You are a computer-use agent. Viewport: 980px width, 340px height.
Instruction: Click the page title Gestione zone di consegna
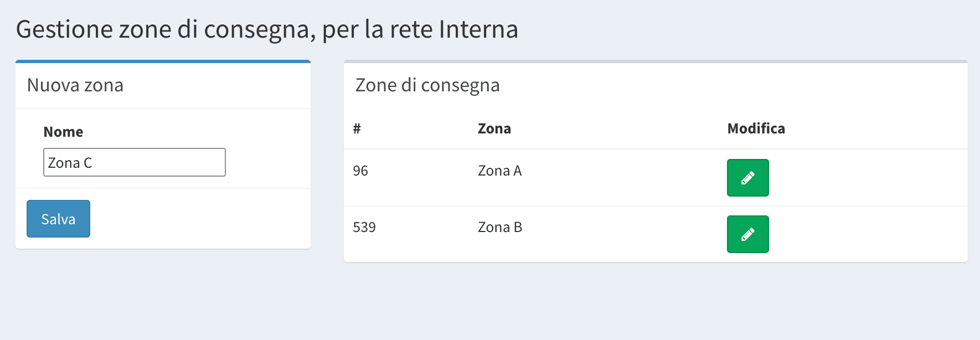268,29
